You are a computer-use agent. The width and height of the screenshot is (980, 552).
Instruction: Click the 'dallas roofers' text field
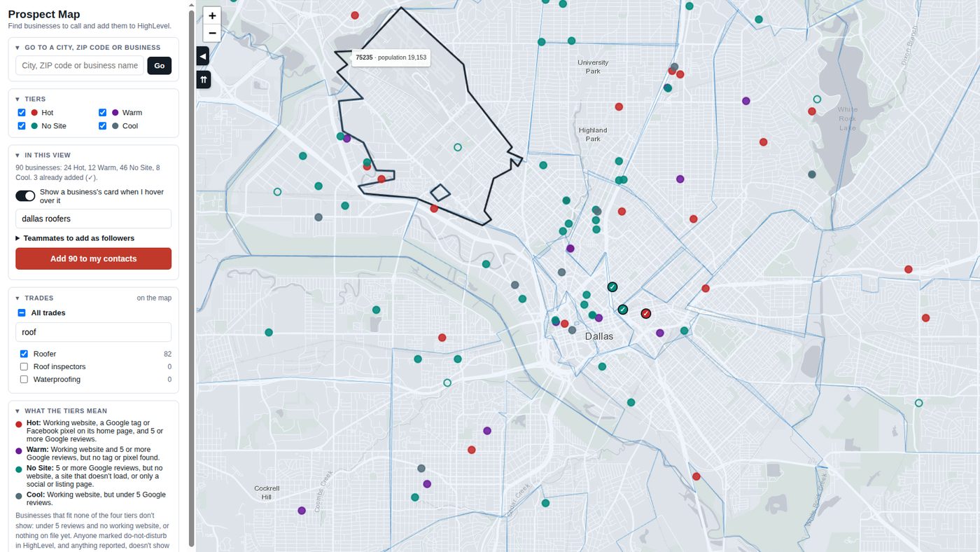[x=94, y=219]
